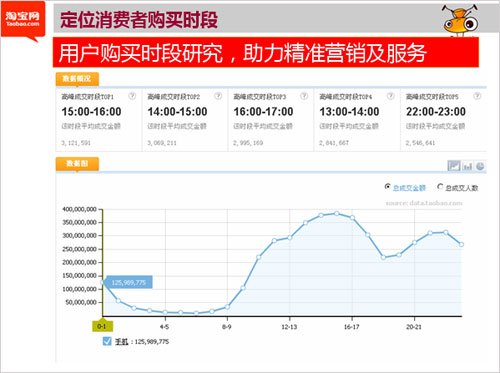Select the 总成交金额 radio button

[x=387, y=187]
